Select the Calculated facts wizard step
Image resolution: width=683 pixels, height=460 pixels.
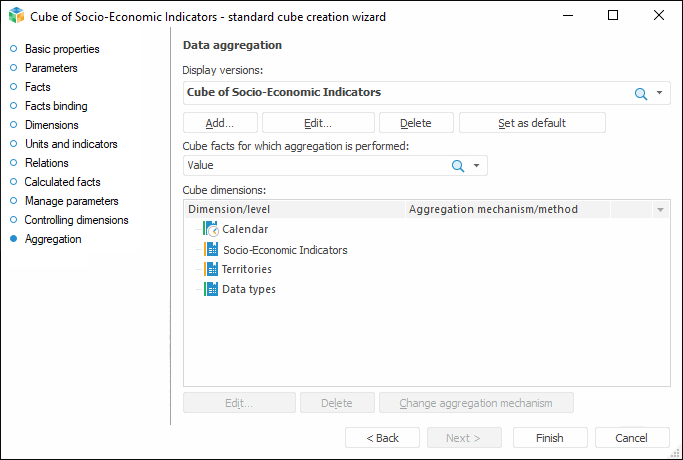pos(62,182)
